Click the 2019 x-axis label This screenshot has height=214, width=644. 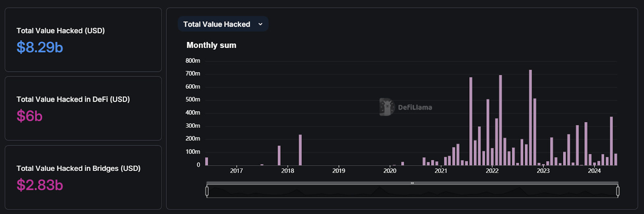coord(339,171)
